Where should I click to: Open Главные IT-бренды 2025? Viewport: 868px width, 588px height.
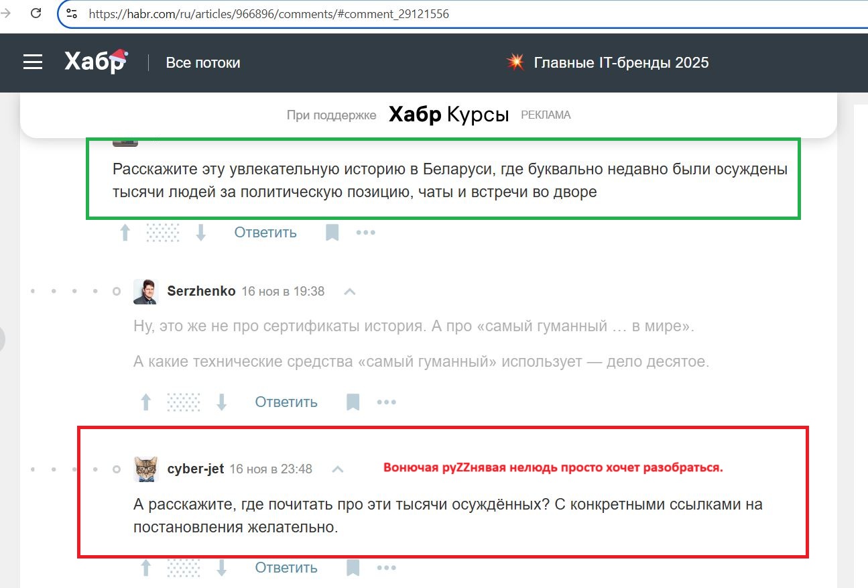(x=620, y=62)
